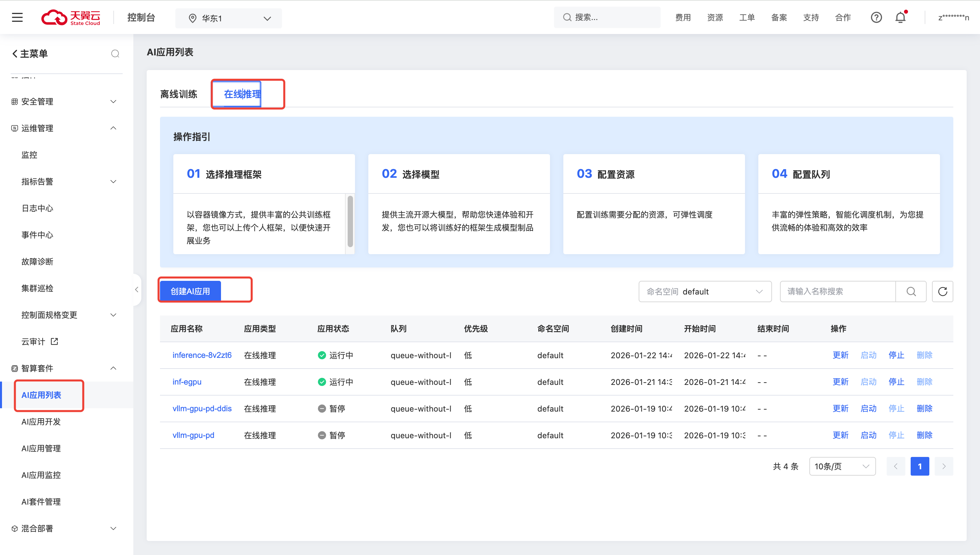Collapse sidebar with the arrow handle
Image resolution: width=980 pixels, height=555 pixels.
click(x=137, y=290)
